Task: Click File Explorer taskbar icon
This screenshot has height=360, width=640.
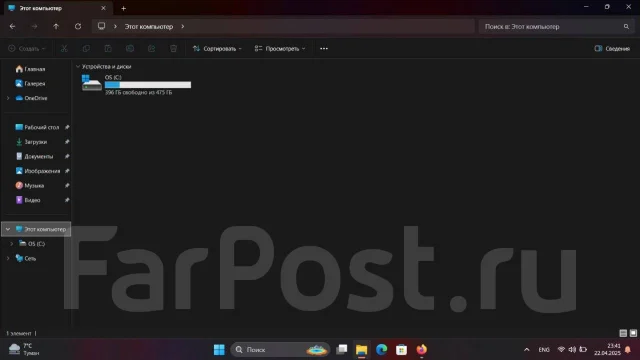Action: [x=362, y=350]
